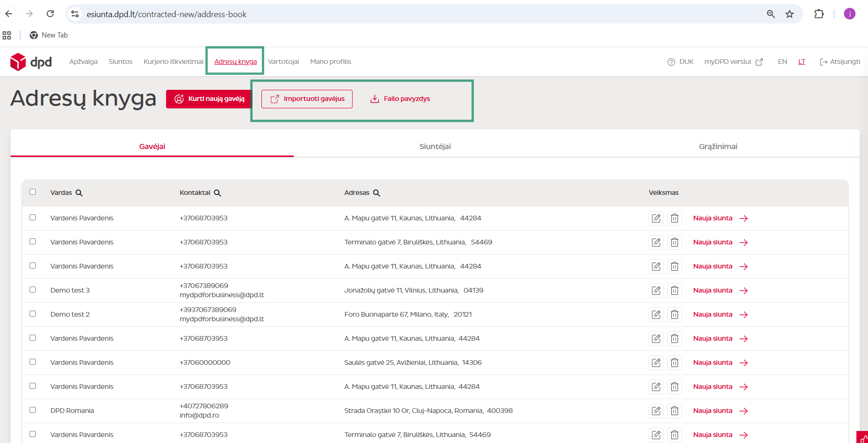Search by Adresas magnifier icon

coord(377,193)
